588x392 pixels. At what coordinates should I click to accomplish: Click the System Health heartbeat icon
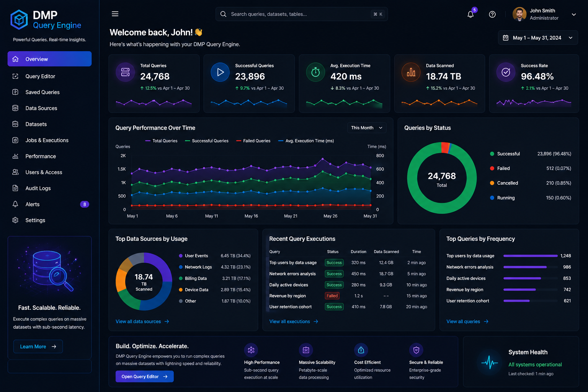tap(490, 362)
